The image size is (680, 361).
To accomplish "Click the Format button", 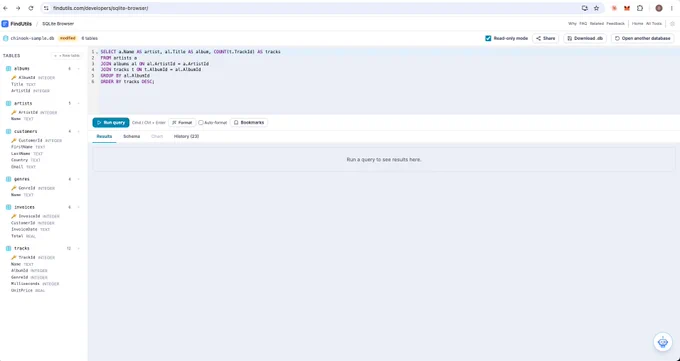I will point(182,123).
